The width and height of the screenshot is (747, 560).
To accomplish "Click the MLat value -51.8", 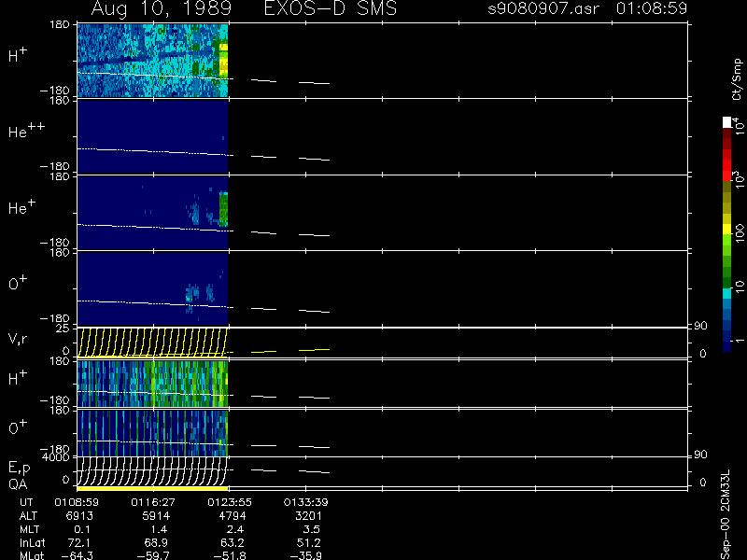I will click(x=230, y=555).
